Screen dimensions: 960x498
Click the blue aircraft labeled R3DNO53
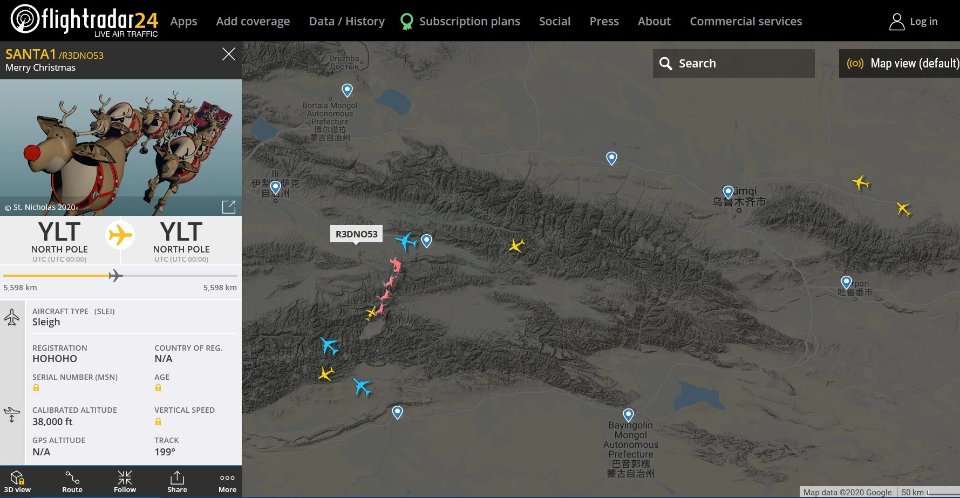tap(405, 241)
